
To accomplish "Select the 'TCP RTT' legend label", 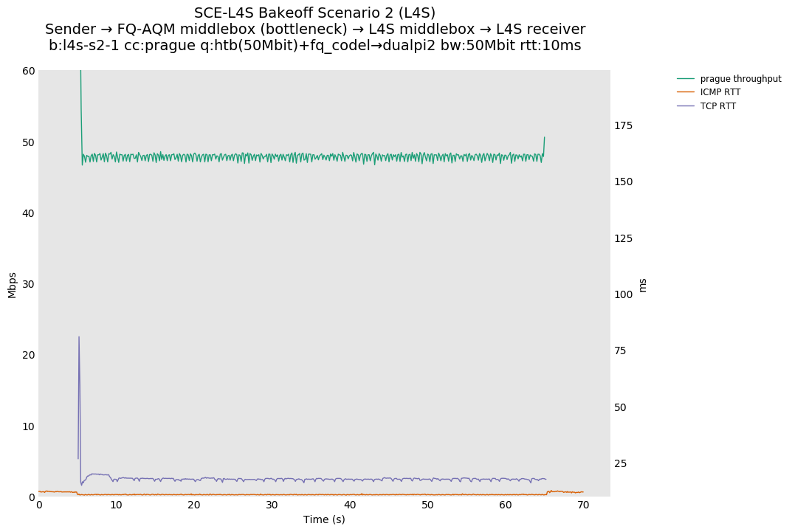I will [717, 106].
